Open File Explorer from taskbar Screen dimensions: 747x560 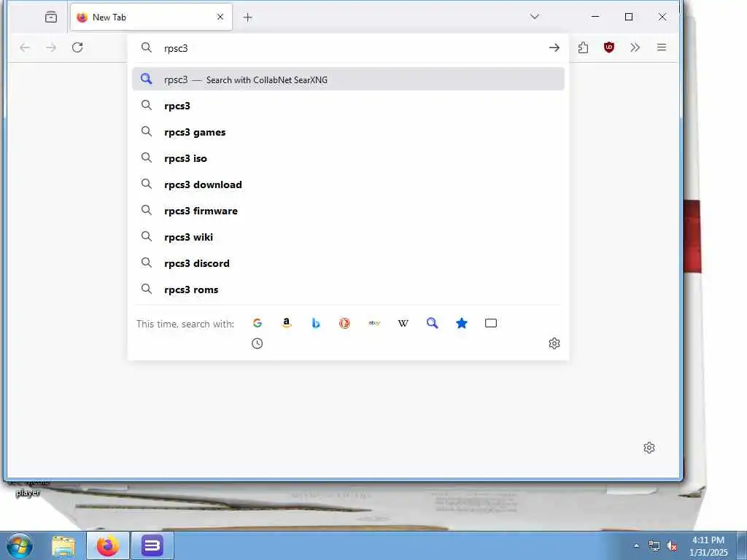click(x=63, y=546)
